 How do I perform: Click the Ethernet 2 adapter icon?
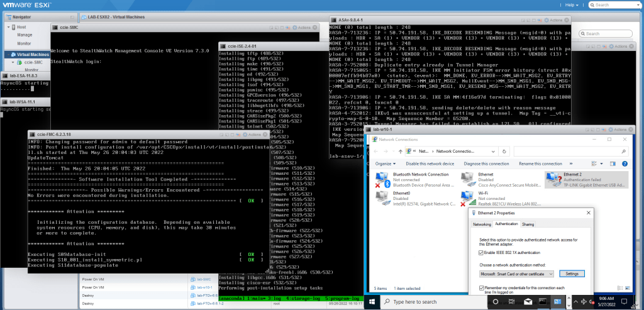click(554, 180)
